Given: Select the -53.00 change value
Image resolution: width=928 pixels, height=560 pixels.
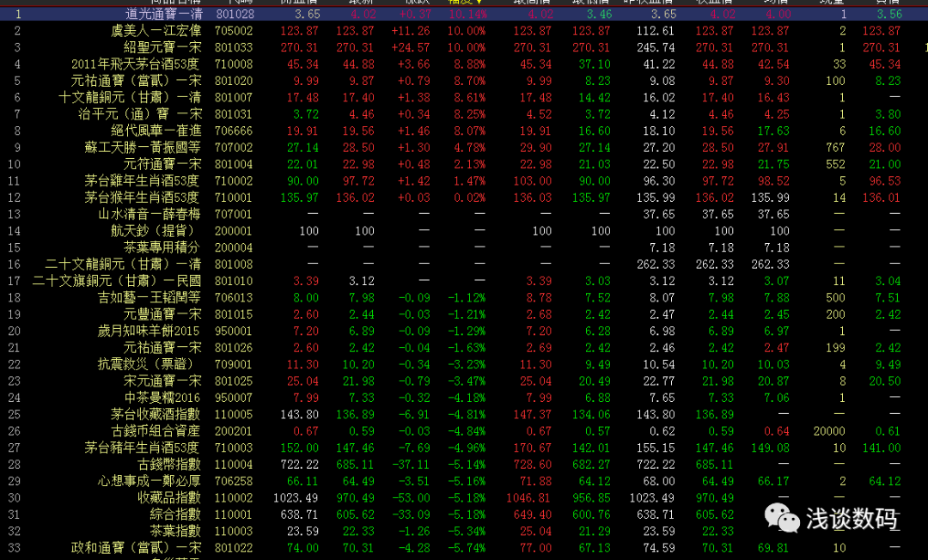Looking at the screenshot, I should (411, 498).
